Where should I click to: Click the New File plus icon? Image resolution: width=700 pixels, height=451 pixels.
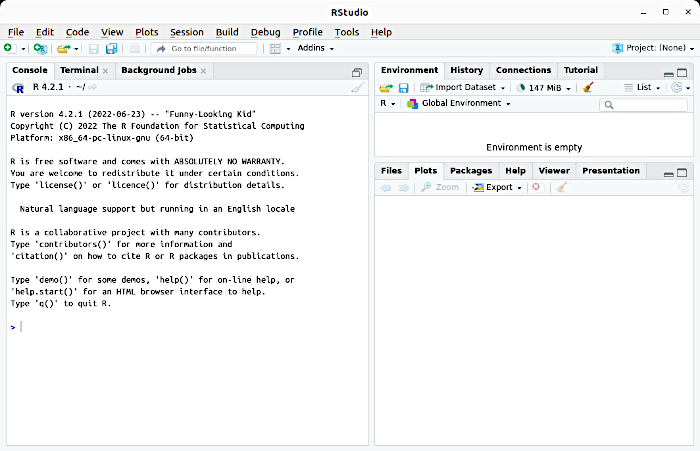(8, 48)
